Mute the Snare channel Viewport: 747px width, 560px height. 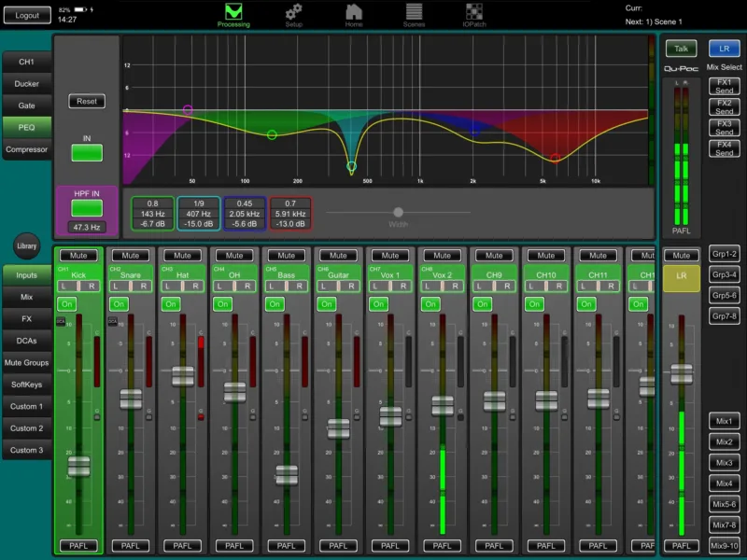[131, 256]
